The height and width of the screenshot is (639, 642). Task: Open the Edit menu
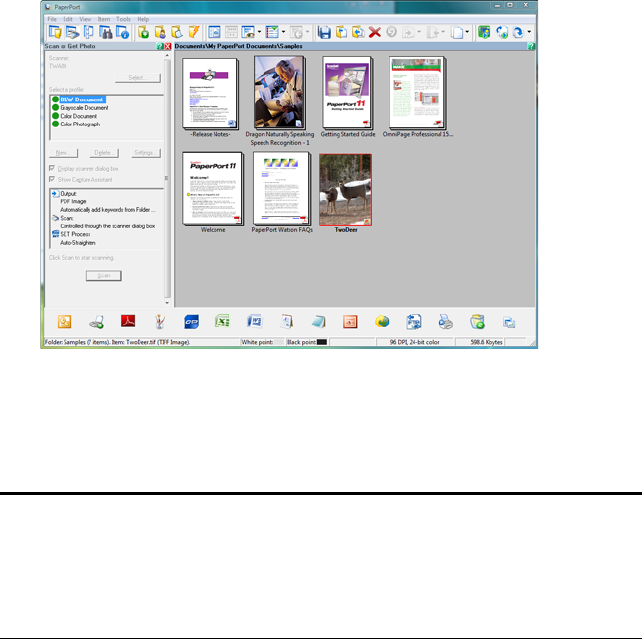point(68,19)
